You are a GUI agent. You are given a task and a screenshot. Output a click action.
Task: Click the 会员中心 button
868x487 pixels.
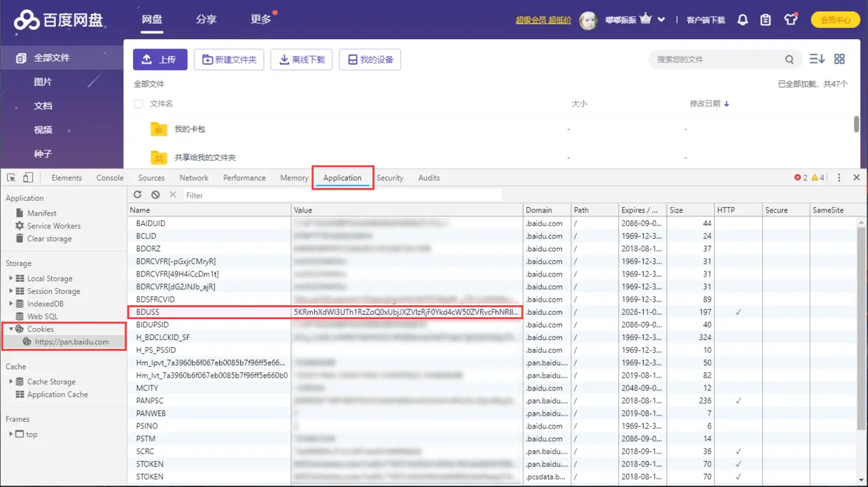(835, 20)
